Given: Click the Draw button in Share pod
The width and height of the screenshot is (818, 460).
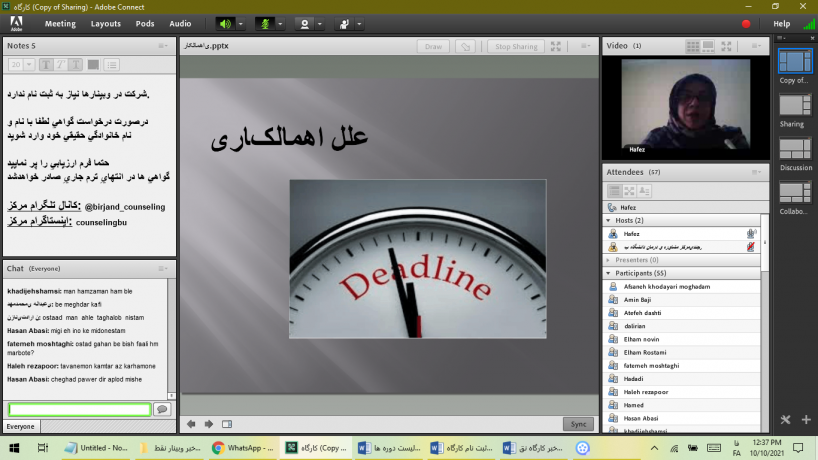Looking at the screenshot, I should coord(433,46).
